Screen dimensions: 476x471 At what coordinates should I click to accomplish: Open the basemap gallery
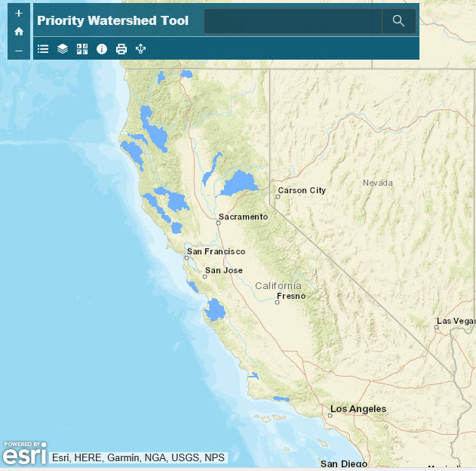point(82,49)
